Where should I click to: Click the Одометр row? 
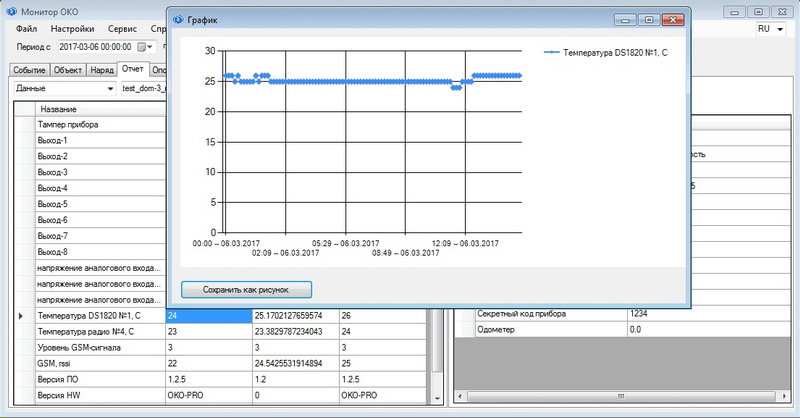tap(551, 330)
